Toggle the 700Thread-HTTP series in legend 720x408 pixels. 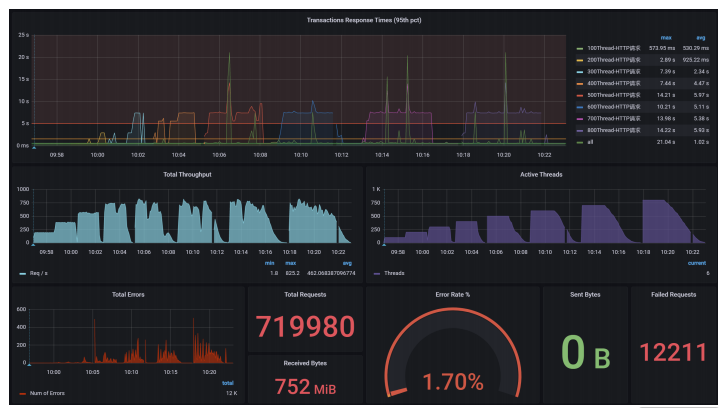tap(613, 118)
